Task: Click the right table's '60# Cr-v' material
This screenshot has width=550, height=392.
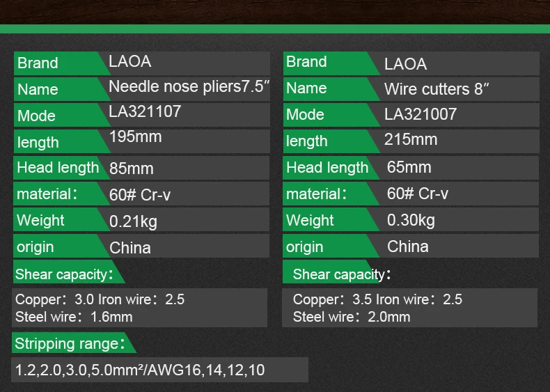Action: coord(418,194)
